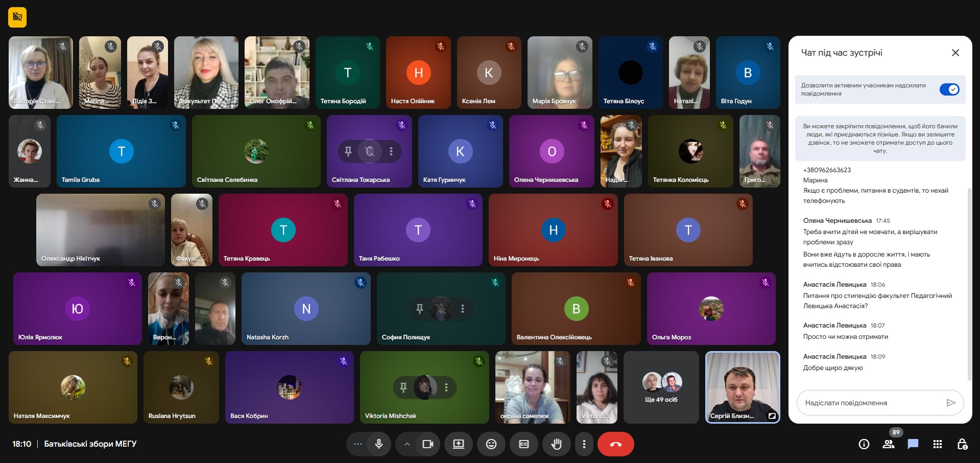The image size is (980, 463).
Task: Open host controls lock icon
Action: click(x=962, y=444)
